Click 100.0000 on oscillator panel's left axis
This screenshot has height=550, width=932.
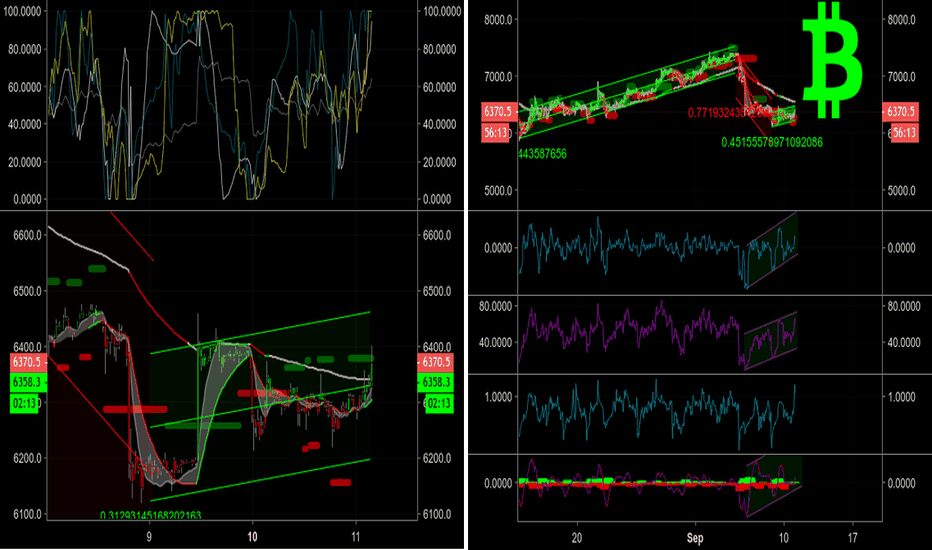(x=23, y=11)
